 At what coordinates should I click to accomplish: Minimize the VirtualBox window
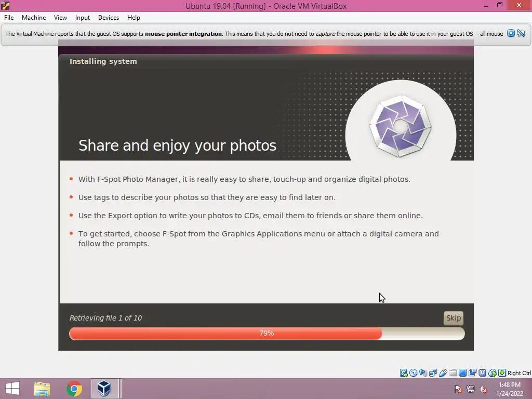pyautogui.click(x=486, y=5)
